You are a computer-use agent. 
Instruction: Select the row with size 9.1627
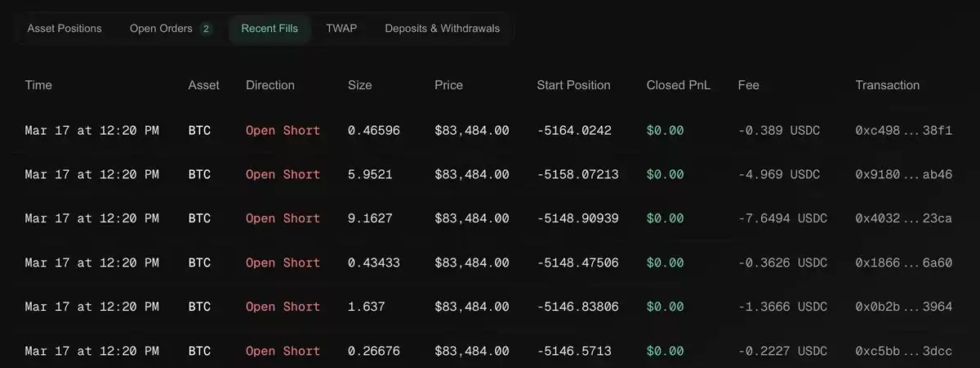point(488,218)
